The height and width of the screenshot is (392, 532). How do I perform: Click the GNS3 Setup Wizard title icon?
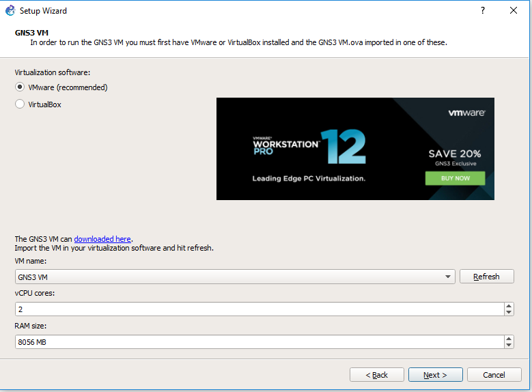click(10, 10)
